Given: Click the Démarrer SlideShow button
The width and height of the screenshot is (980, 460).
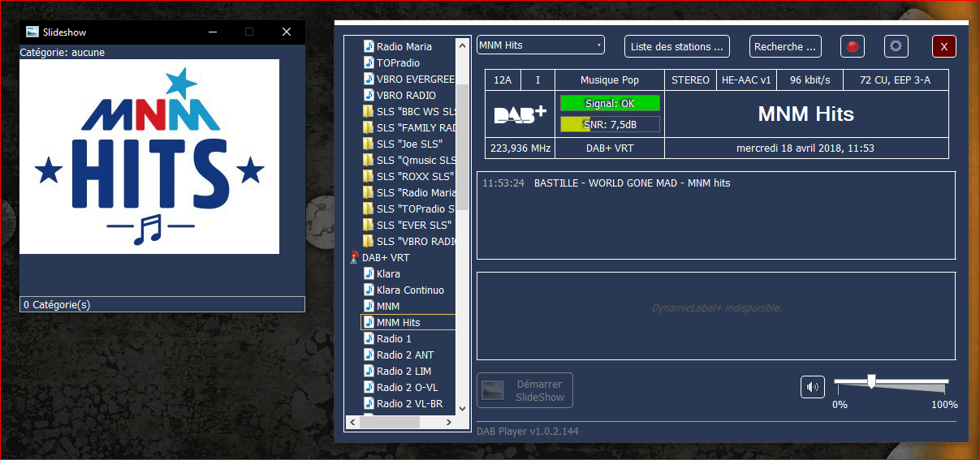Looking at the screenshot, I should click(x=525, y=390).
